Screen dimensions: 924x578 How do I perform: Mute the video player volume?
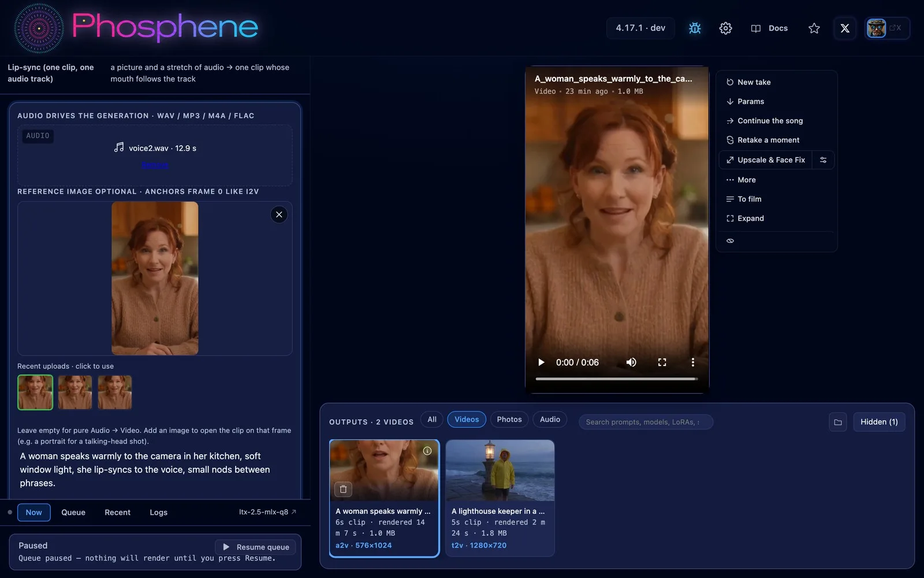[x=631, y=362]
